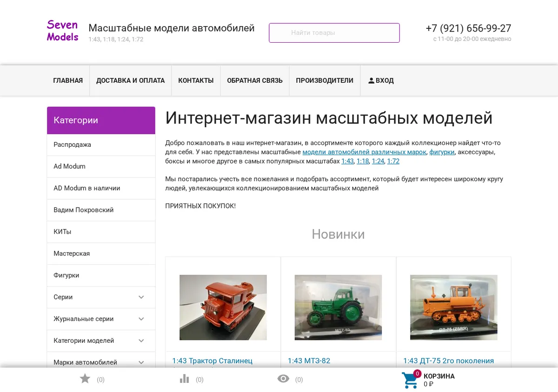Expand the Категории моделей chevron
558x392 pixels.
[141, 341]
